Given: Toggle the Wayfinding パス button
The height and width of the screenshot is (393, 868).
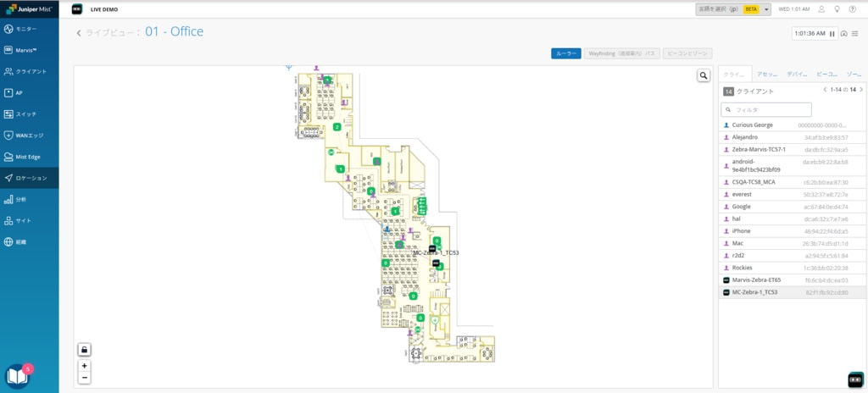Looking at the screenshot, I should pyautogui.click(x=621, y=53).
